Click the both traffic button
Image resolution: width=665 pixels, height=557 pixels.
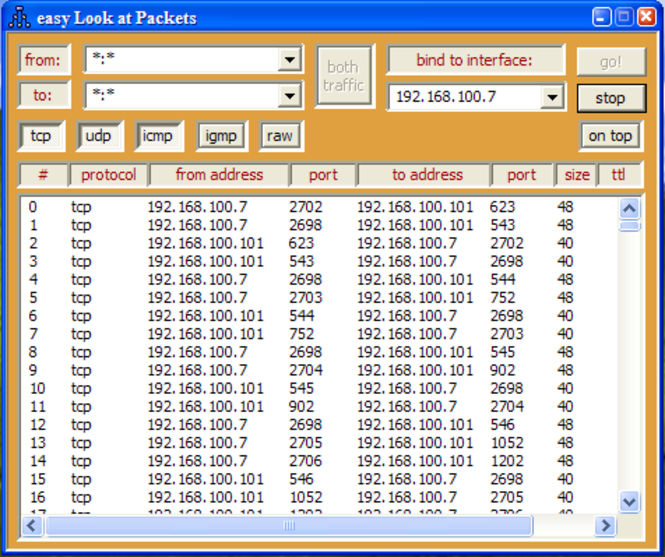344,76
